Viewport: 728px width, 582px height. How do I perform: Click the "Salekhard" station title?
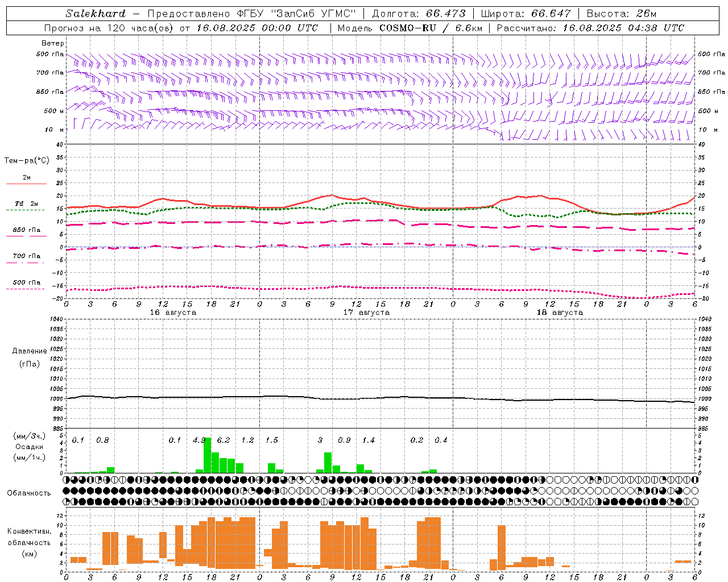[x=96, y=14]
